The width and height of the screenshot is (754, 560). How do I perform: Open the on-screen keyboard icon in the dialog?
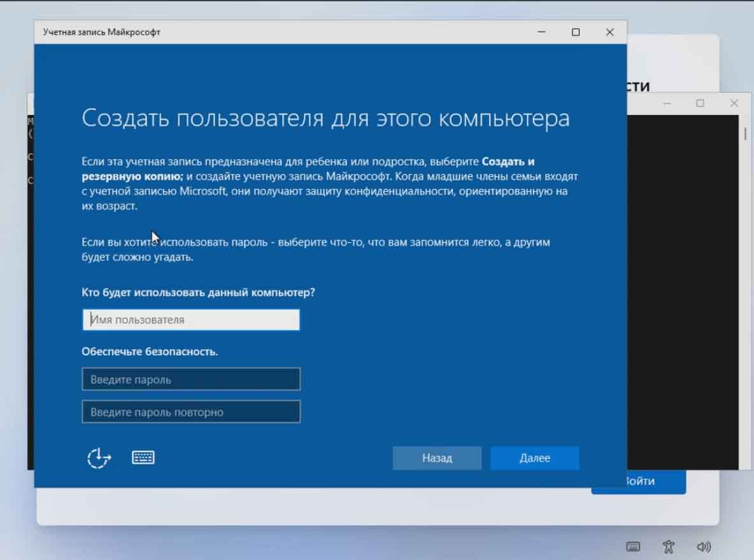143,457
